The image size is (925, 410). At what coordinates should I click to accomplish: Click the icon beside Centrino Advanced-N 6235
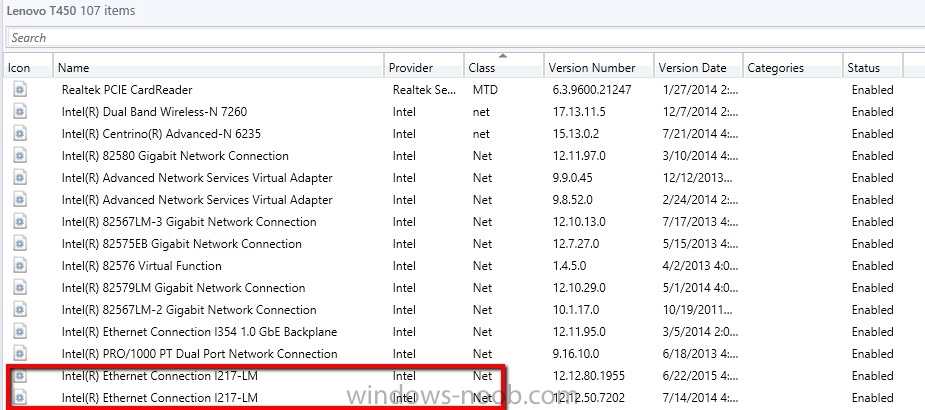pos(20,134)
